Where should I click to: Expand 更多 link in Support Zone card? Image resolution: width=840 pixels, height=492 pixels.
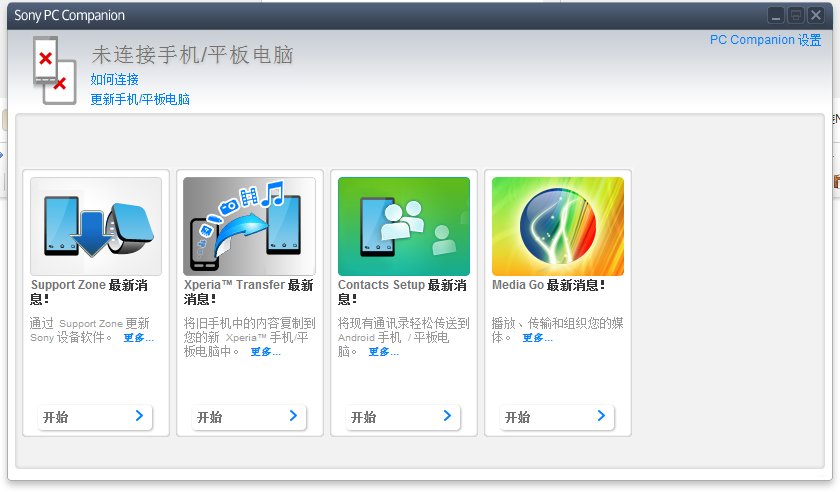click(x=138, y=338)
